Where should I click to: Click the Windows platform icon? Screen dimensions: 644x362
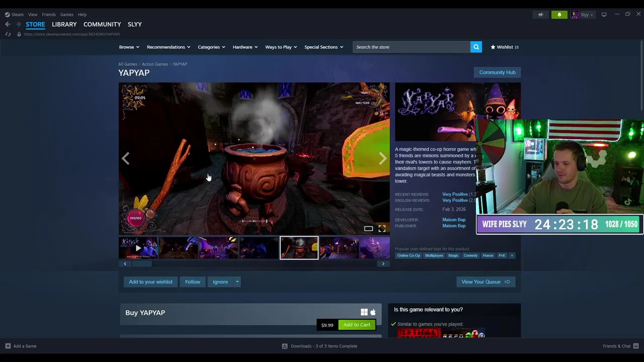click(364, 312)
